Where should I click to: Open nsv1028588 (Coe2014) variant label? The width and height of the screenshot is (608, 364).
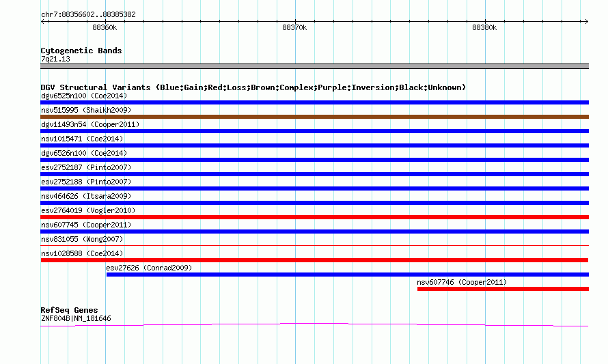tap(82, 253)
